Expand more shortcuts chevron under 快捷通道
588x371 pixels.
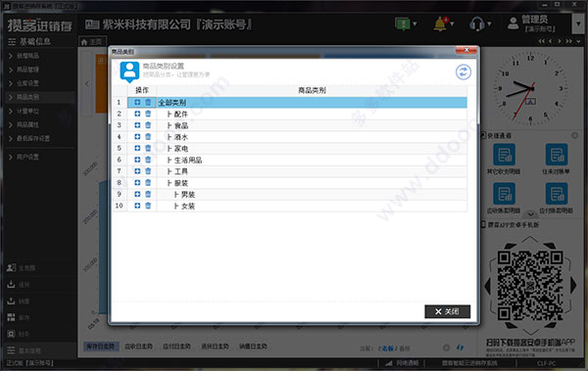(x=530, y=214)
